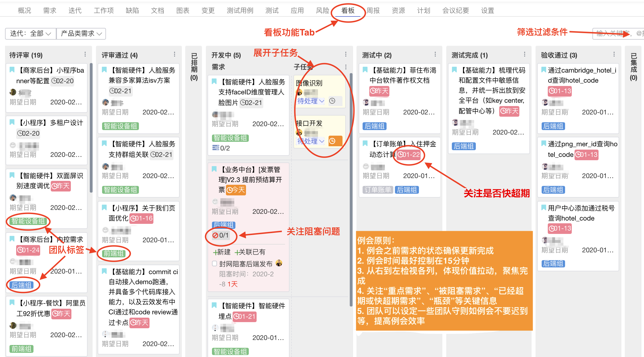Click the +新建 link
This screenshot has height=357, width=644.
tap(222, 252)
